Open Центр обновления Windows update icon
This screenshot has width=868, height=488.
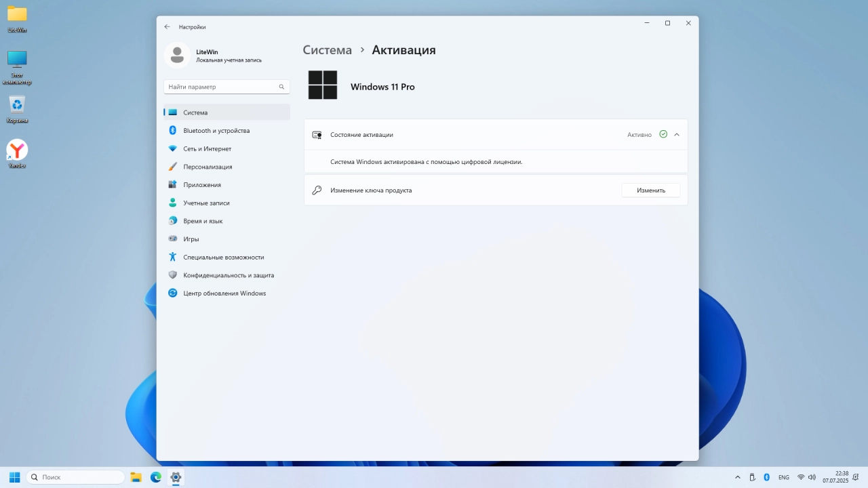click(173, 293)
